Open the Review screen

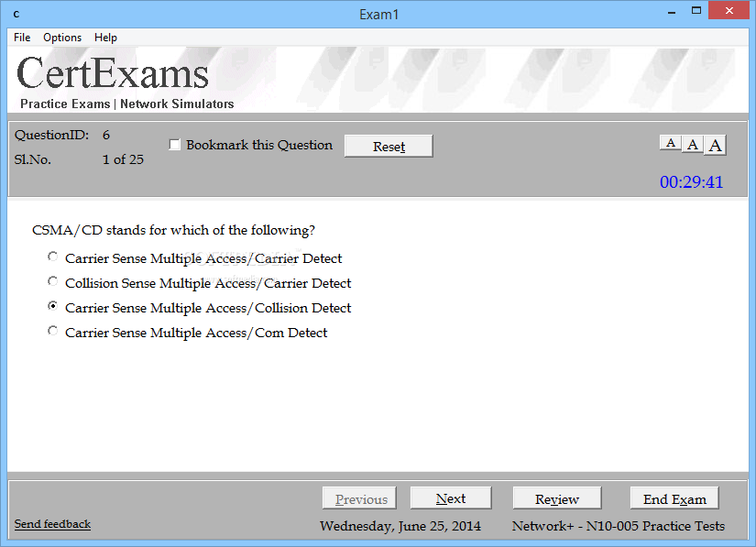(x=557, y=498)
